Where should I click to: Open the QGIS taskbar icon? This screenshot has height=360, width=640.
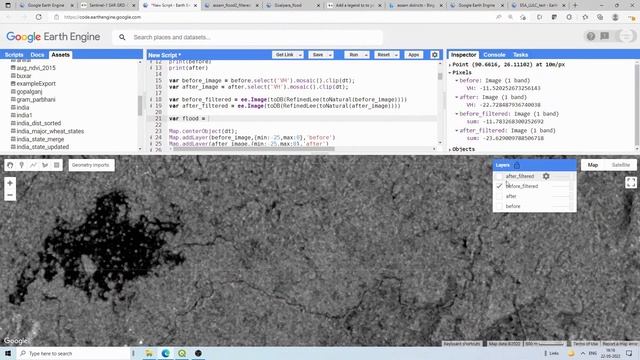click(x=182, y=353)
